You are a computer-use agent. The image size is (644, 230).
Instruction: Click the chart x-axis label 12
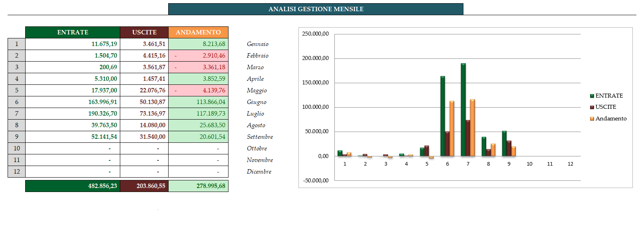pyautogui.click(x=570, y=164)
